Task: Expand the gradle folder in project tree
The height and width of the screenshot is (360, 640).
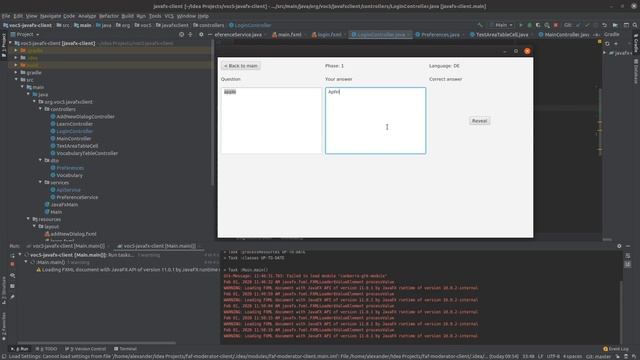Action: pyautogui.click(x=16, y=72)
